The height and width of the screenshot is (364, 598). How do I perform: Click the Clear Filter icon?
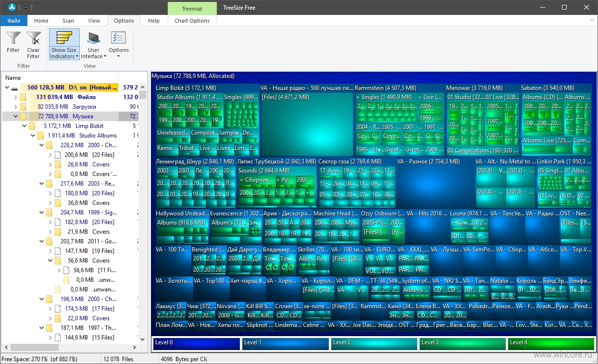33,38
